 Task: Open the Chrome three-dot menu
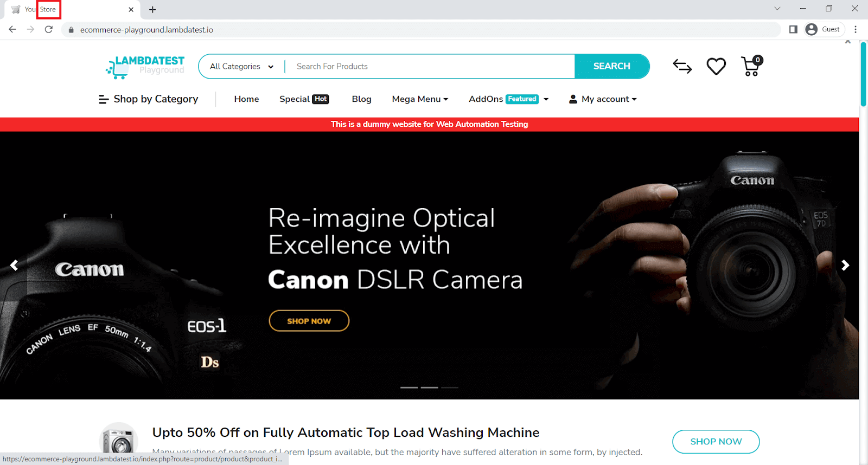pyautogui.click(x=856, y=29)
